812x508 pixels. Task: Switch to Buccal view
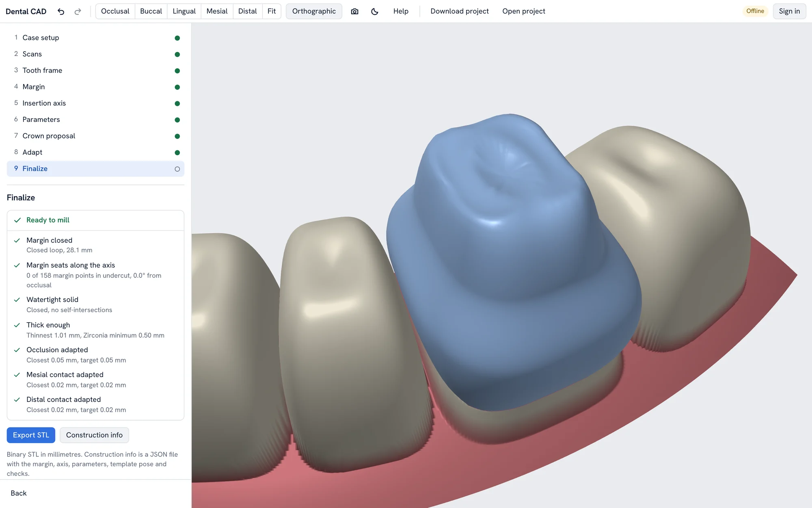coord(151,11)
